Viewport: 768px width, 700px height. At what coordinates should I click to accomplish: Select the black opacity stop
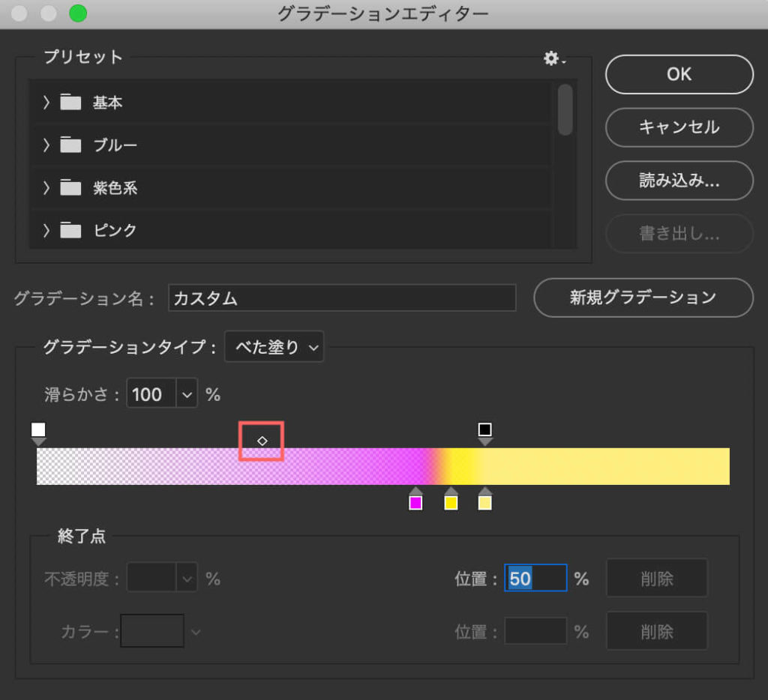point(485,433)
